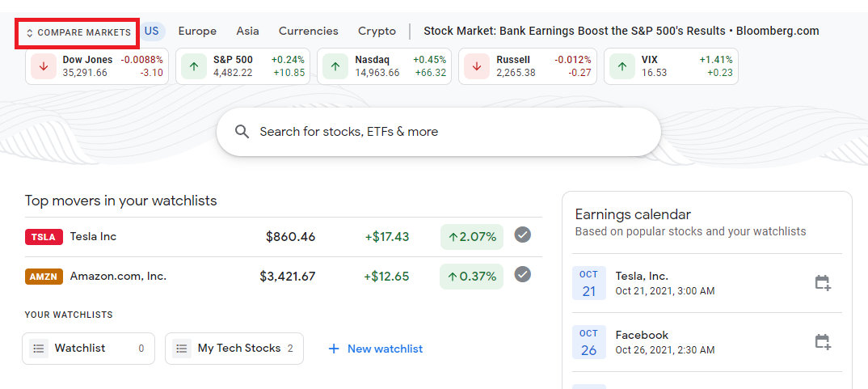The height and width of the screenshot is (389, 868).
Task: Click Amazon's 0.37% change badge
Action: click(472, 277)
